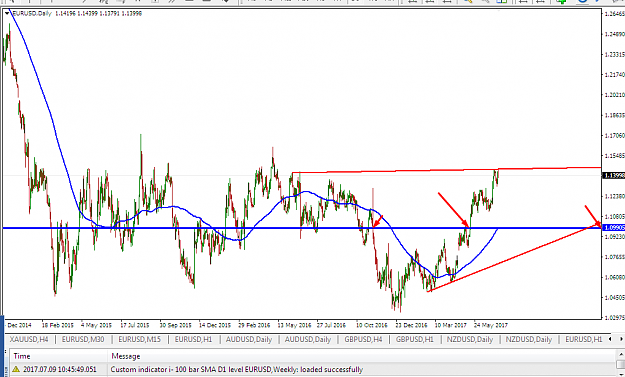Click the yellow warning icon in log row

[x=16, y=369]
